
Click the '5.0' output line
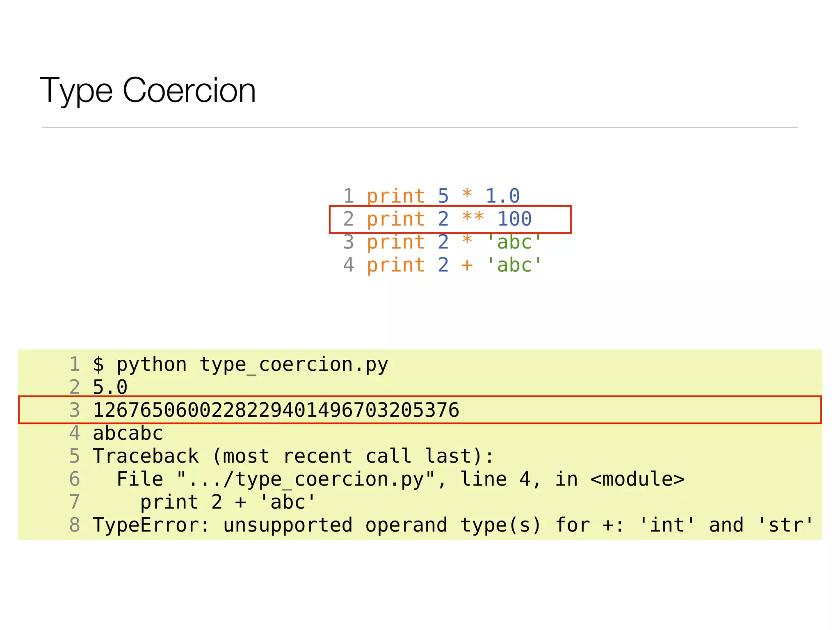pyautogui.click(x=110, y=387)
